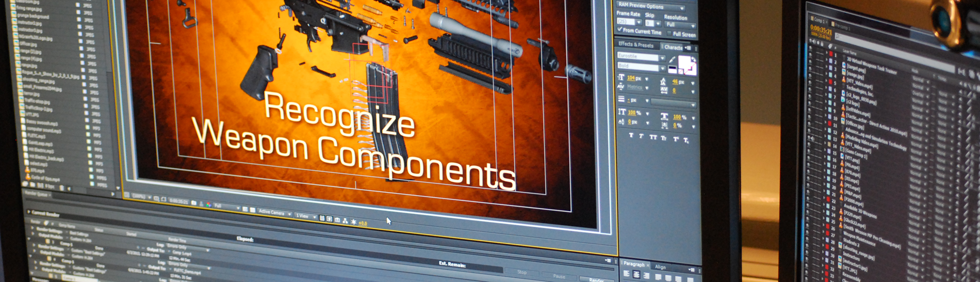Click the vertical scale 100% value
Image resolution: width=980 pixels, height=282 pixels.
coord(632,113)
